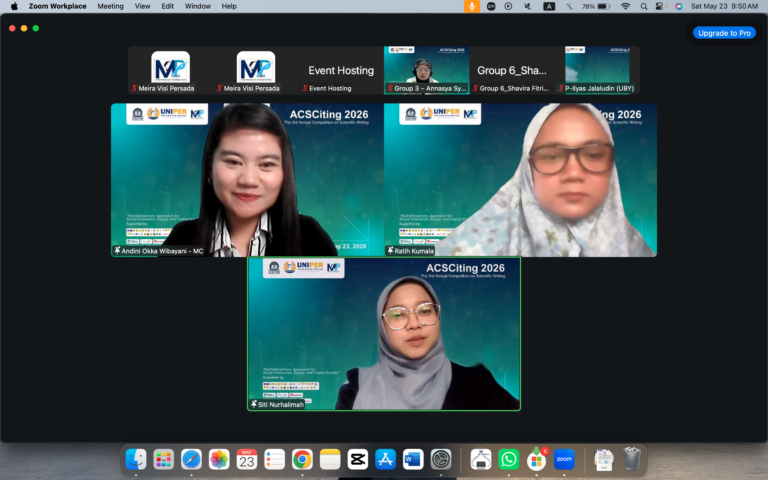This screenshot has height=480, width=768.
Task: Open Launchpad from the Dock
Action: click(163, 459)
